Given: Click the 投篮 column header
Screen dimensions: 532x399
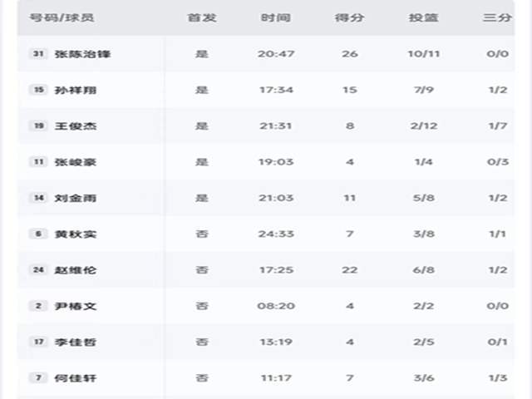Looking at the screenshot, I should 424,17.
